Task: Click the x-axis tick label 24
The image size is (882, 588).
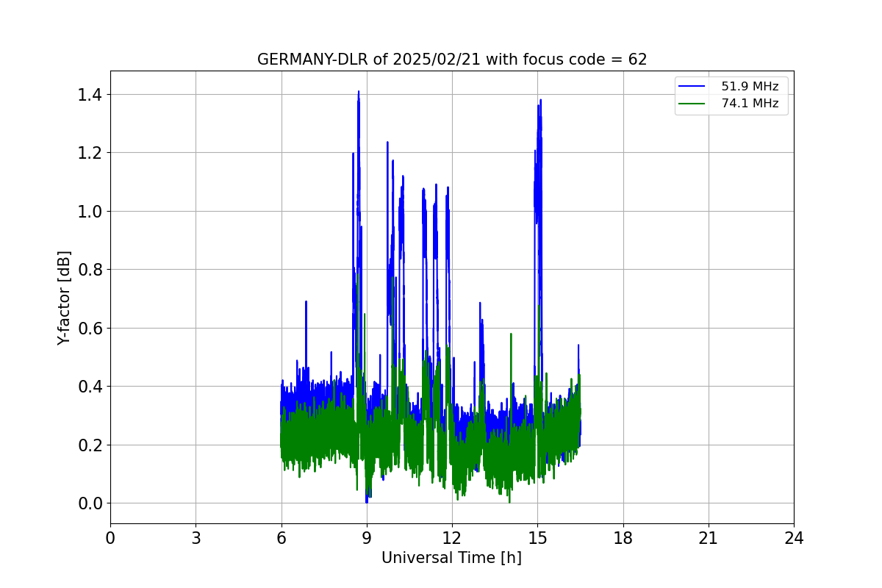Action: tap(794, 538)
